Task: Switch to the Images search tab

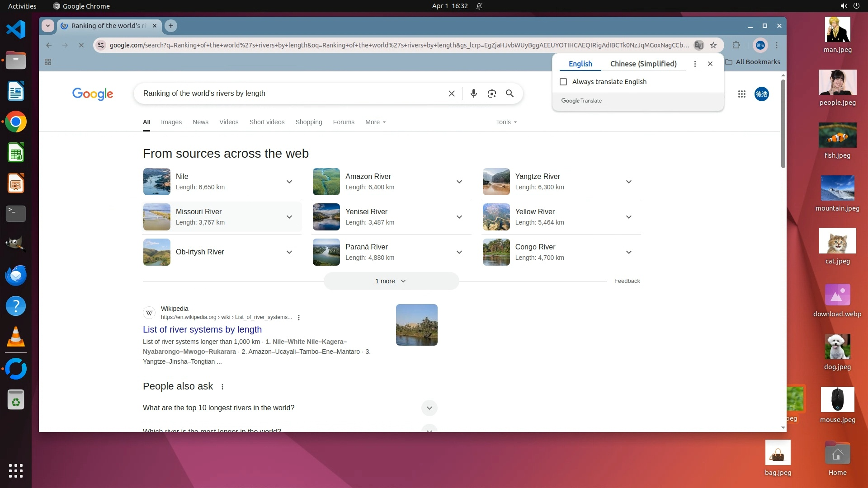Action: point(171,122)
